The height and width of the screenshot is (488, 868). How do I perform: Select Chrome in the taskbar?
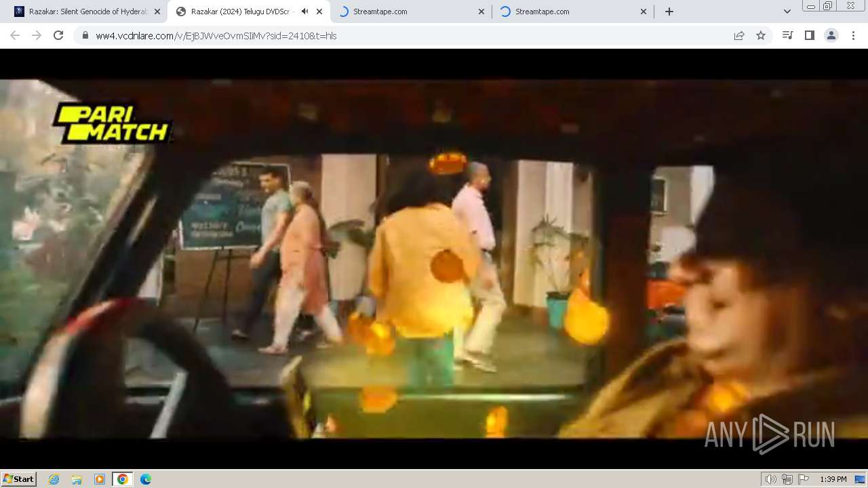point(123,479)
